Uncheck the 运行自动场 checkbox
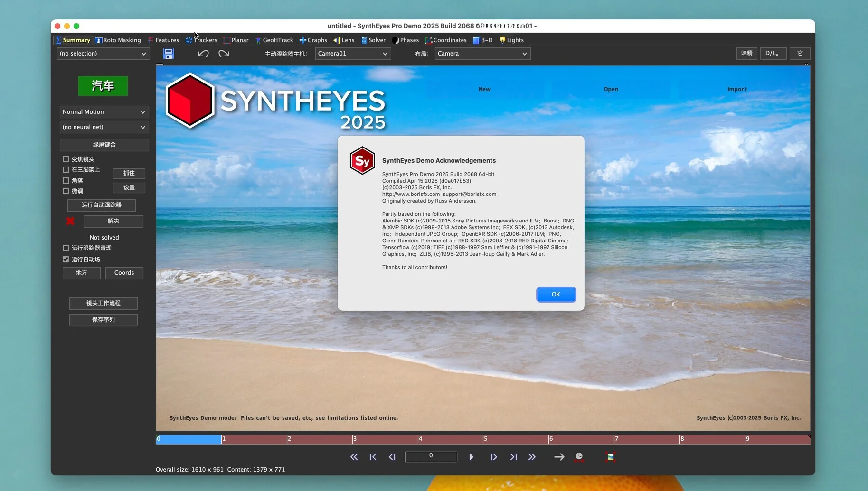 (66, 259)
